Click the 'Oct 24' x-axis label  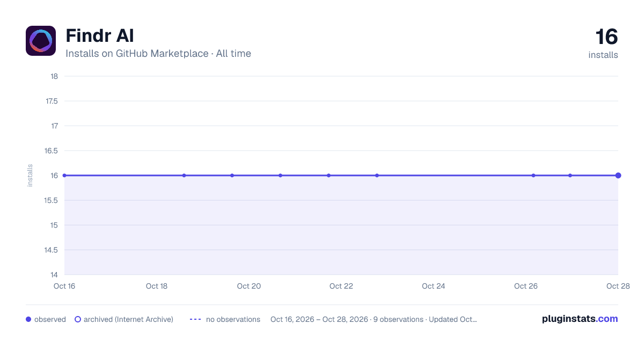pos(434,286)
